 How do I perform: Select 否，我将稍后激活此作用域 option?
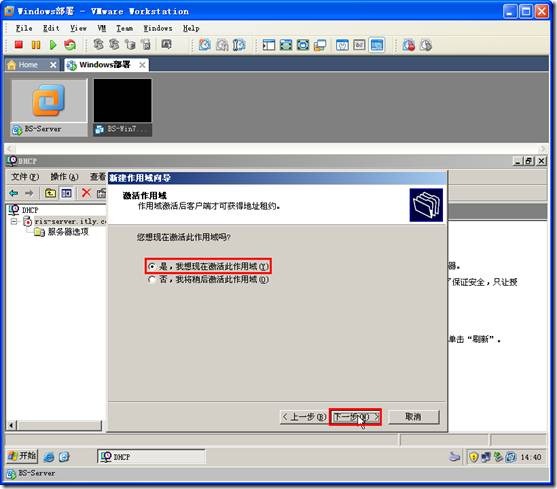click(209, 279)
